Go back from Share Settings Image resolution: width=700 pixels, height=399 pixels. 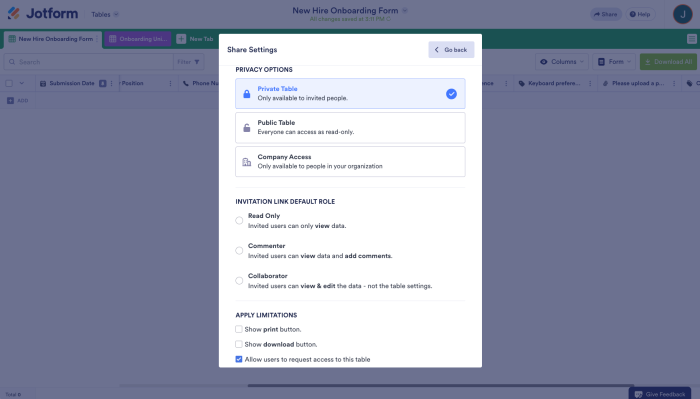click(451, 50)
